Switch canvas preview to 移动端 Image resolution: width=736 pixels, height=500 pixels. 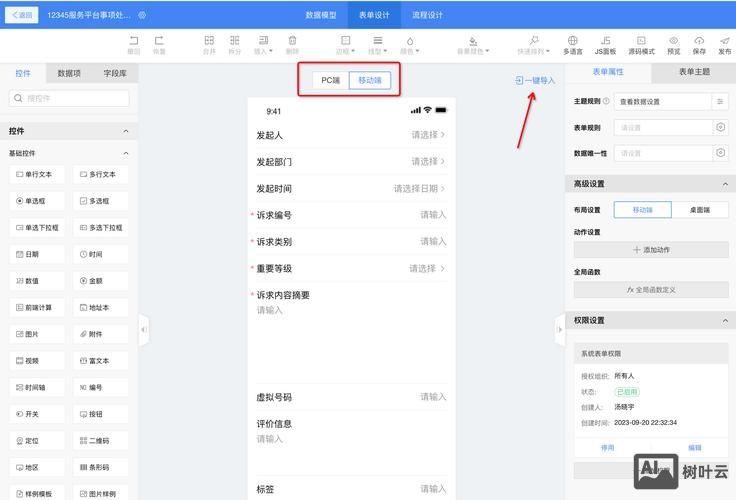(x=370, y=80)
